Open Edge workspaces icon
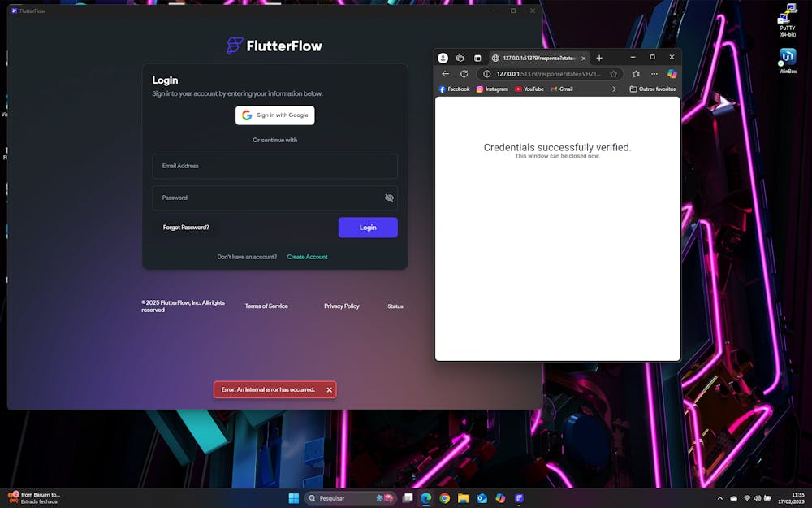Screen dimensions: 812x508 click(x=460, y=58)
